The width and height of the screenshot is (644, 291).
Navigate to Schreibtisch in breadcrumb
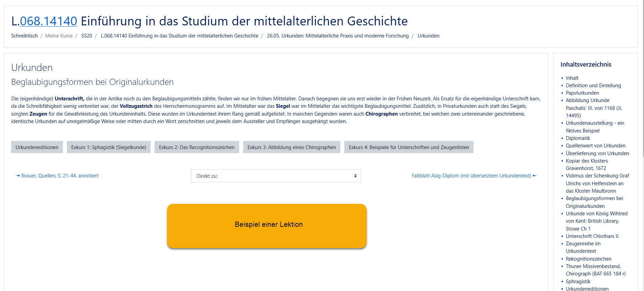(x=24, y=36)
